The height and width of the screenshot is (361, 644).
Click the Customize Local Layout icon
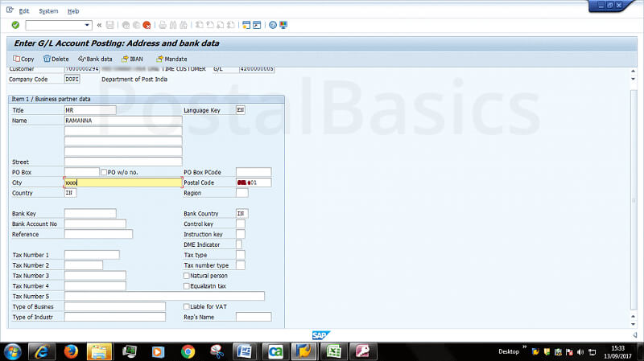283,25
